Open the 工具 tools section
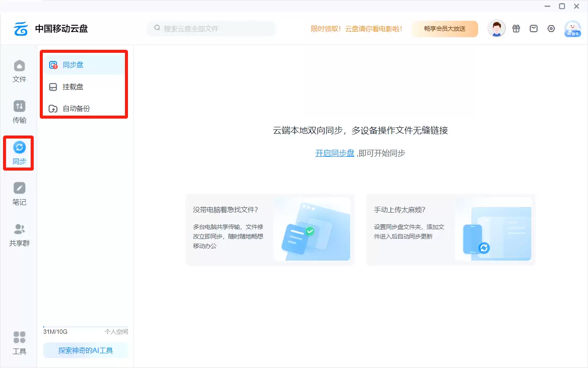The width and height of the screenshot is (588, 368). (x=19, y=343)
